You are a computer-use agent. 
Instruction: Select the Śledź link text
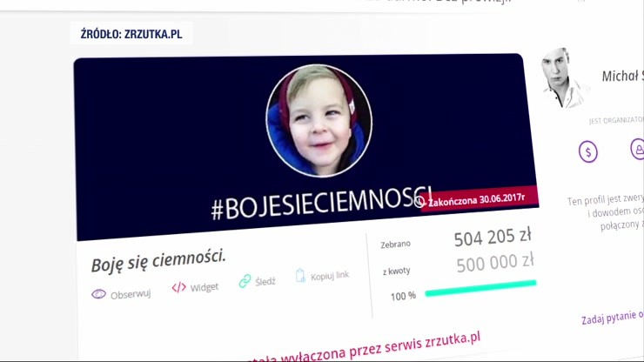click(x=265, y=281)
